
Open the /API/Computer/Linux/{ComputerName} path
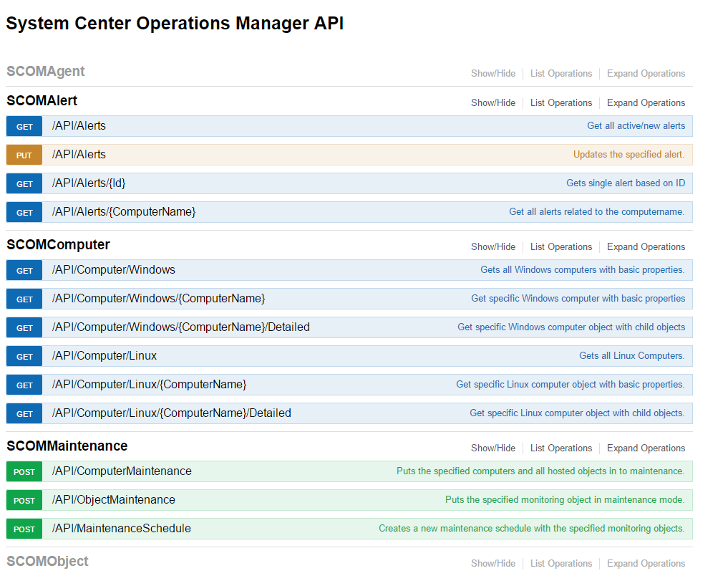tap(149, 384)
